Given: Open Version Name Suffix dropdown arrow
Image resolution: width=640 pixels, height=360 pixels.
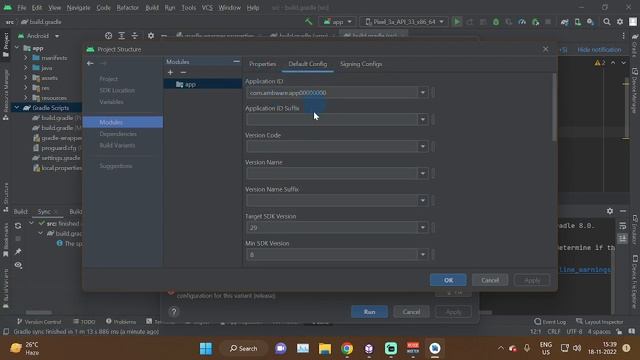Looking at the screenshot, I should [423, 200].
